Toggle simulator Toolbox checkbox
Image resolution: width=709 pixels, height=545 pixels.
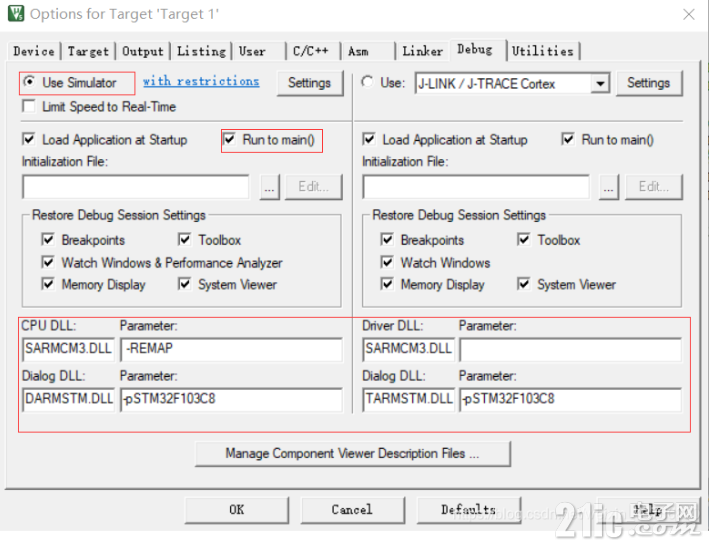pos(184,239)
